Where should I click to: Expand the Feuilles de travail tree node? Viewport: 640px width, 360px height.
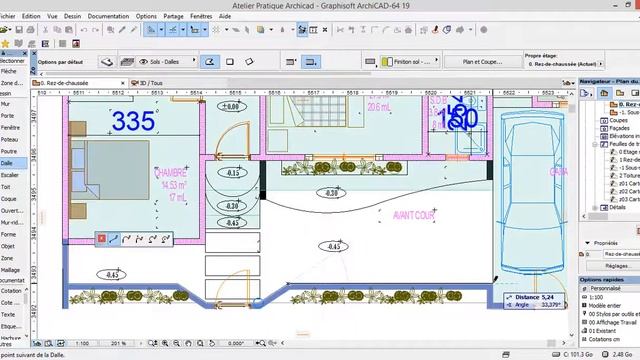click(x=596, y=144)
